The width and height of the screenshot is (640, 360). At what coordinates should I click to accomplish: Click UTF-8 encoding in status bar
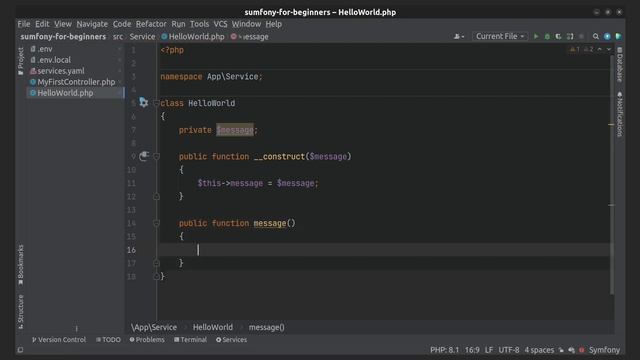click(x=509, y=350)
